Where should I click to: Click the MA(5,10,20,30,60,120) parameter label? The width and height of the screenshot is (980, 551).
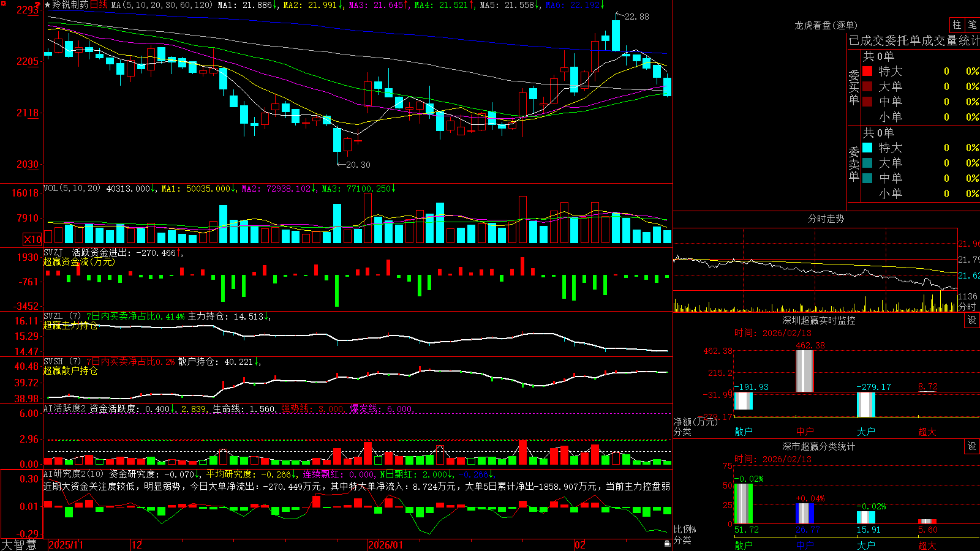[x=162, y=5]
